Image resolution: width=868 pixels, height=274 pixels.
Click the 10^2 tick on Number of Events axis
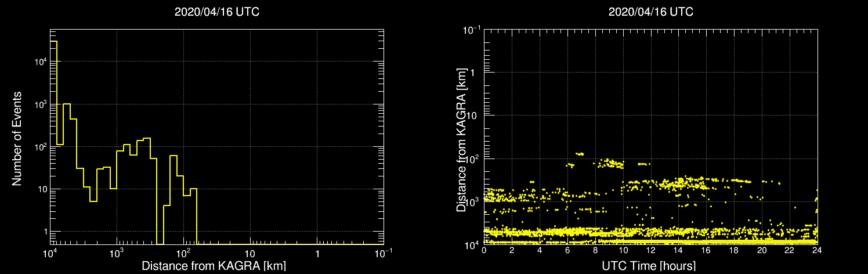41,146
